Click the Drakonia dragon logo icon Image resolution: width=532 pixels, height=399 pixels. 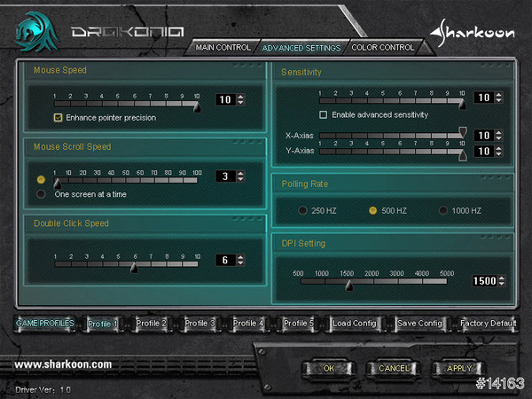(36, 32)
